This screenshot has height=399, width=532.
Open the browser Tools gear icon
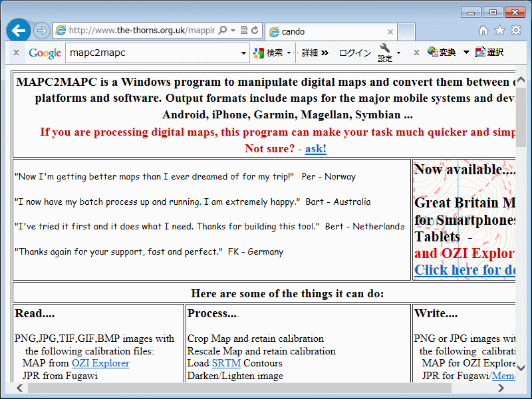(516, 30)
